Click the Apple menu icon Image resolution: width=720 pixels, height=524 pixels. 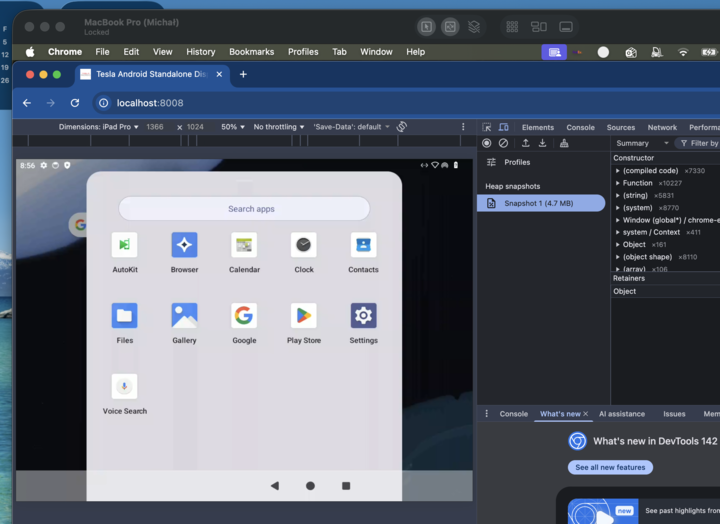pyautogui.click(x=30, y=52)
